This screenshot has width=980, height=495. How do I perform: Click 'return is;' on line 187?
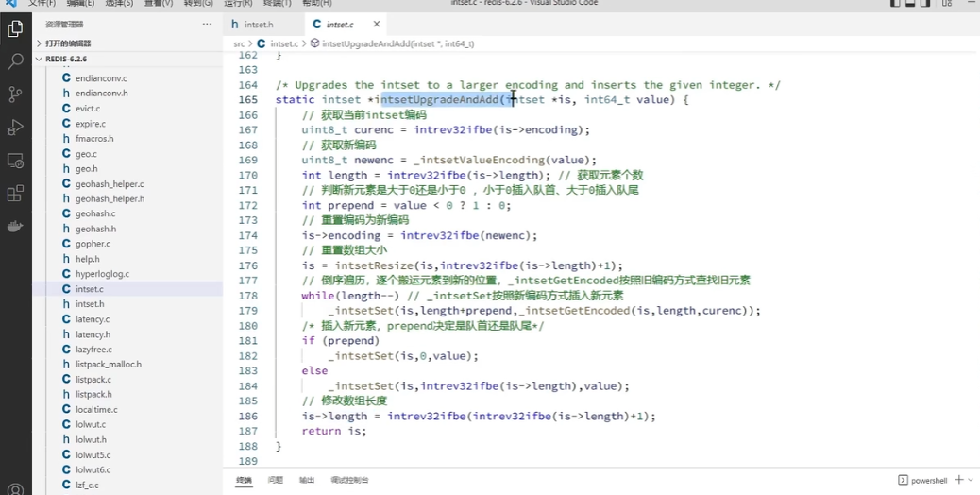click(x=334, y=432)
